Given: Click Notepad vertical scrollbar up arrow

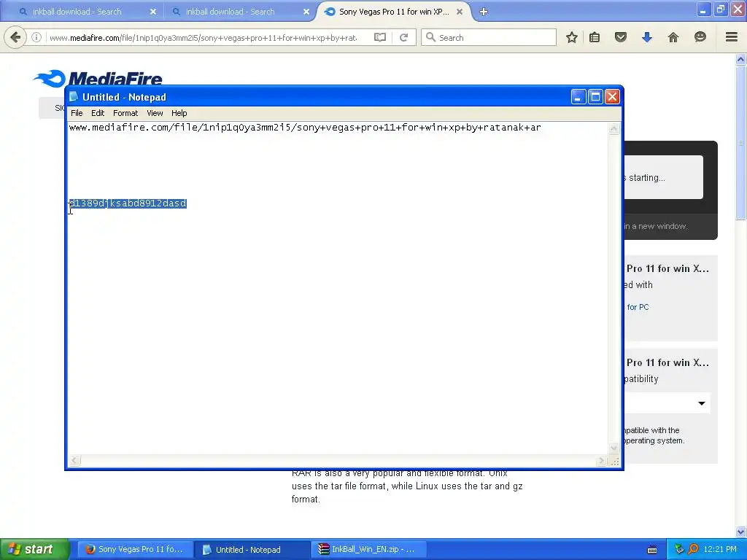Looking at the screenshot, I should 614,128.
